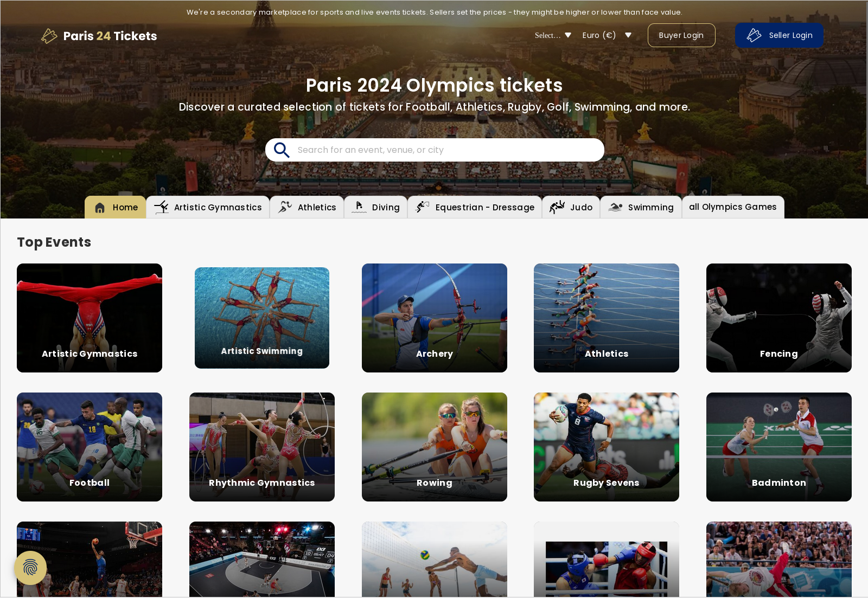This screenshot has width=868, height=598.
Task: Open the Rhythmic Gymnastics event card
Action: [x=262, y=447]
